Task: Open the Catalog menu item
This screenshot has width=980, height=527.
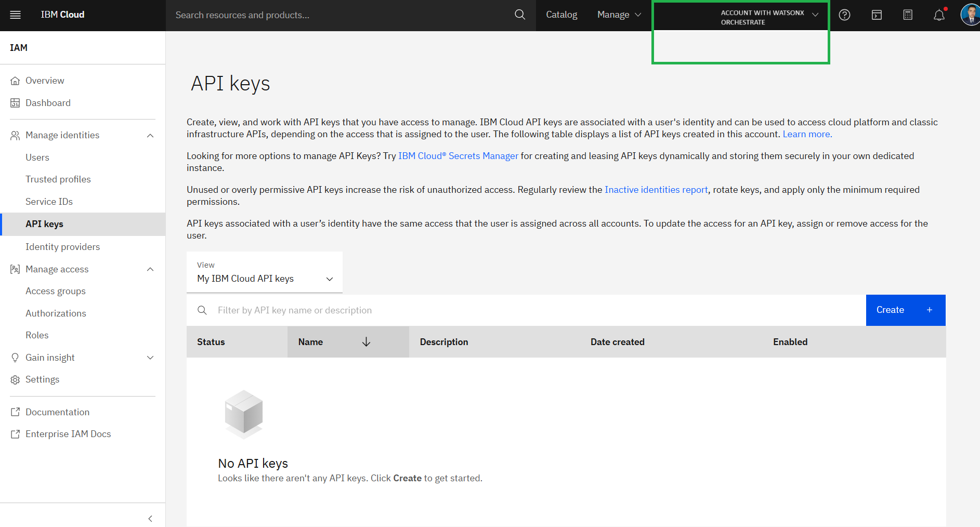Action: (561, 15)
